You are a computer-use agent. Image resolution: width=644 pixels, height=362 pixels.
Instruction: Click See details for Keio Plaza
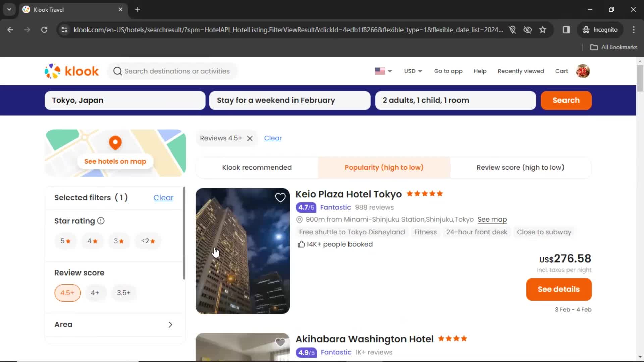point(559,289)
